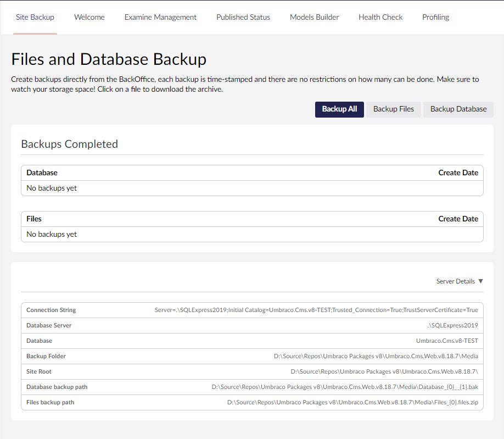Click the Backups Completed section heading
The height and width of the screenshot is (439, 504).
coord(69,144)
